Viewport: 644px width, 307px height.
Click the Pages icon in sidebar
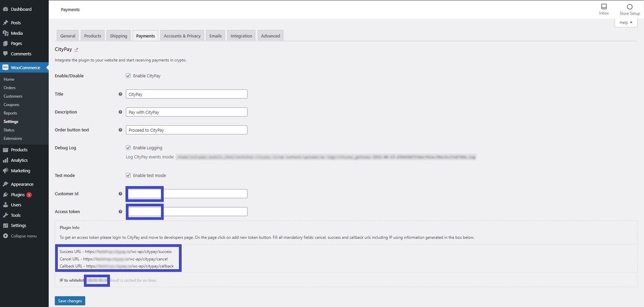5,43
